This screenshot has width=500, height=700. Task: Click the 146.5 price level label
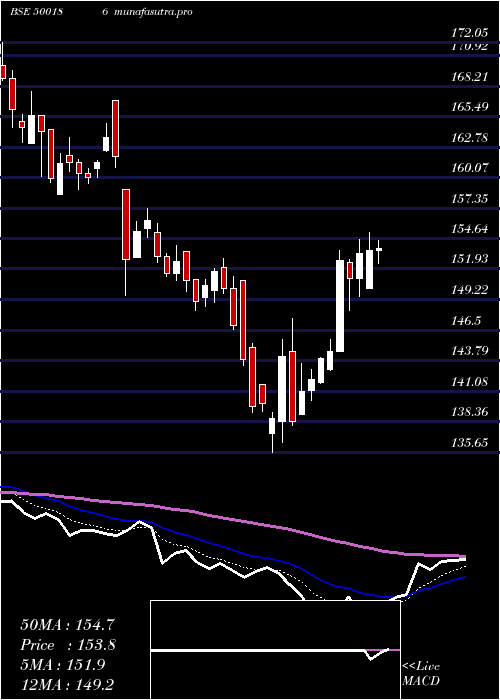pos(465,321)
